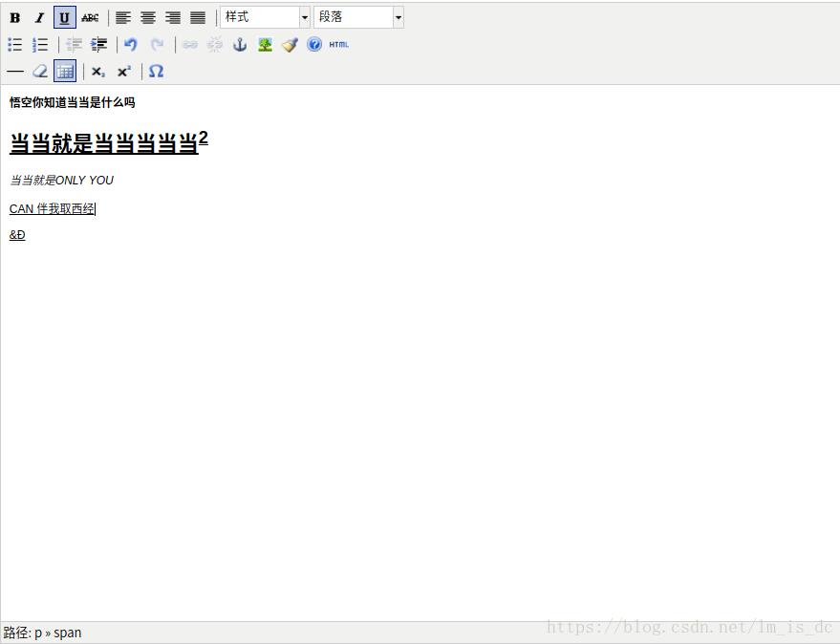Toggle superscript formatting
The width and height of the screenshot is (840, 644).
coord(123,72)
